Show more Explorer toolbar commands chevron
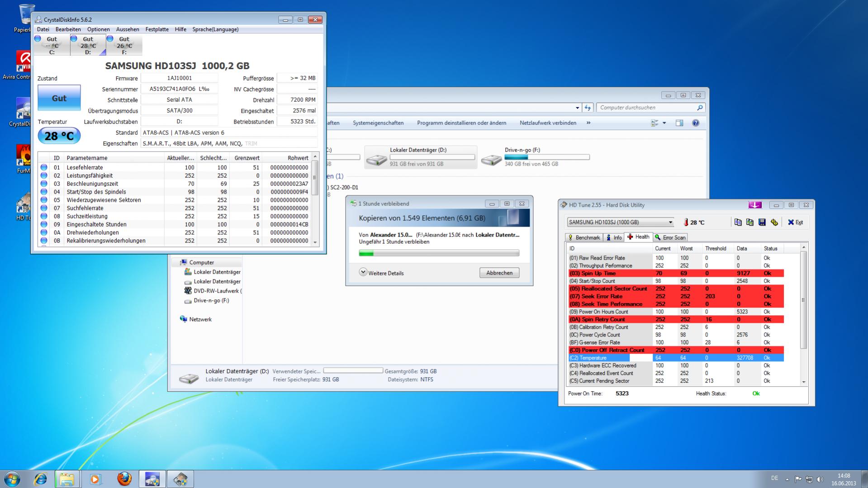 click(x=588, y=123)
